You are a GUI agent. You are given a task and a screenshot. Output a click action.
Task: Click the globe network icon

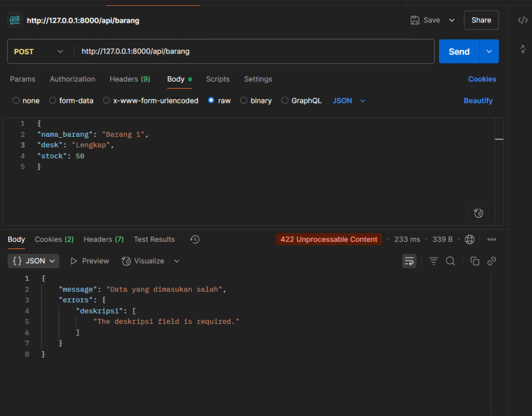coord(470,240)
